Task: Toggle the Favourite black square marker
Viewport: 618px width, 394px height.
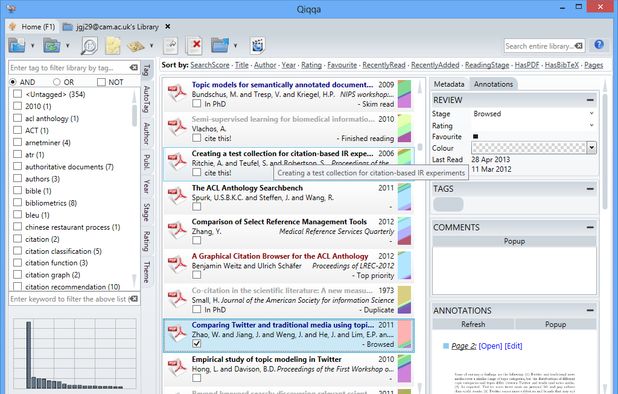Action: (475, 136)
